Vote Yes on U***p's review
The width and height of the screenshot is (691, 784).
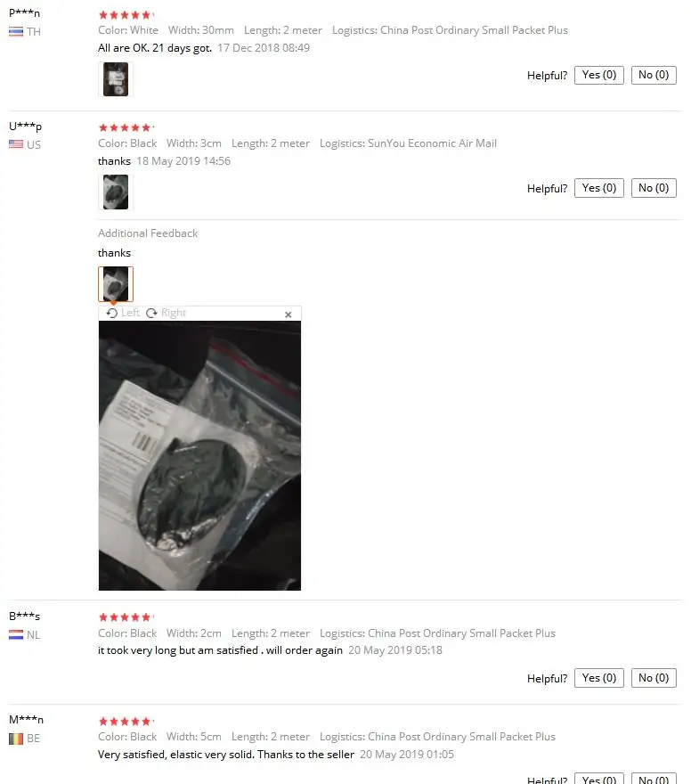pos(599,188)
